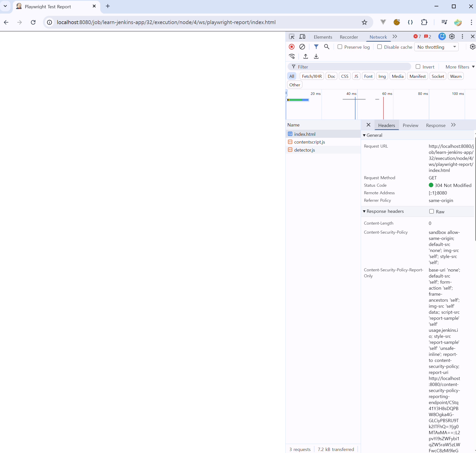Click the green-blue request bar in the timeline overview
This screenshot has height=453, width=476.
(298, 100)
